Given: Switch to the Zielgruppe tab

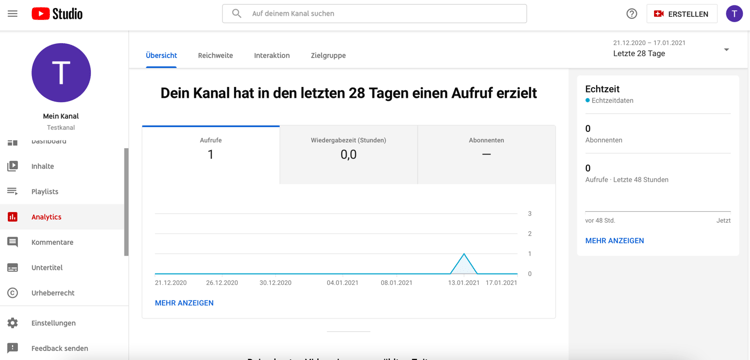Looking at the screenshot, I should click(x=328, y=55).
